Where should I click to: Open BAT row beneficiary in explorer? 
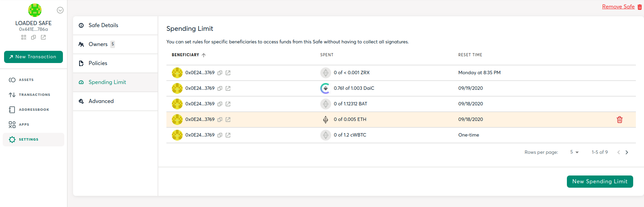(228, 104)
